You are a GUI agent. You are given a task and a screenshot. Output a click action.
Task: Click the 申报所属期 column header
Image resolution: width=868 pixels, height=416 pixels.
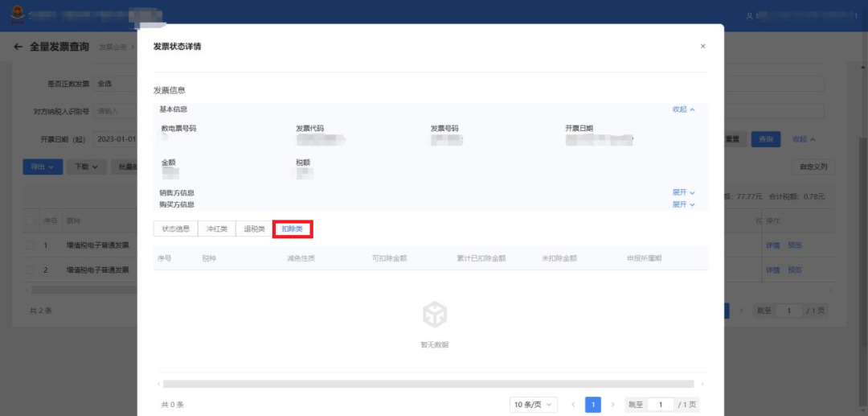(645, 258)
